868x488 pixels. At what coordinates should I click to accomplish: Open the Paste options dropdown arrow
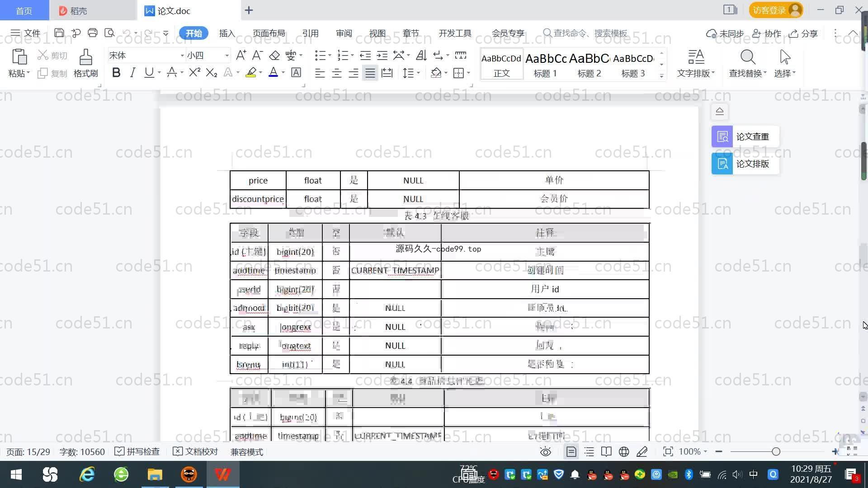click(28, 73)
